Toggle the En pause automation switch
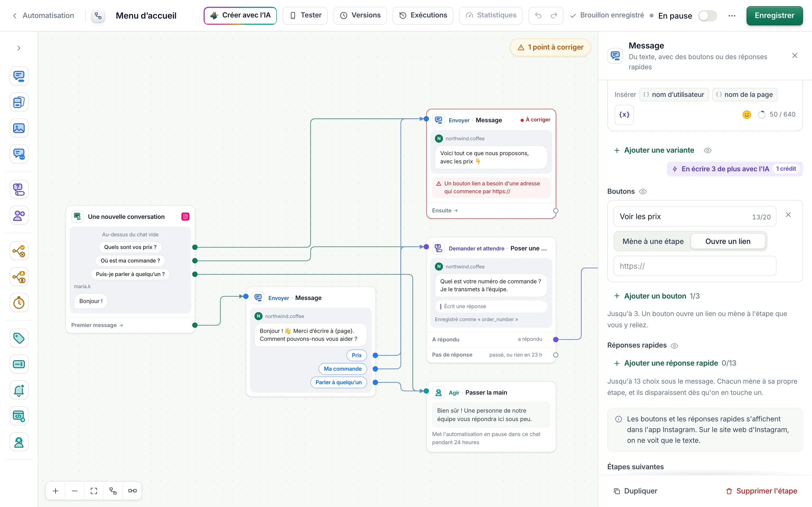Image resolution: width=812 pixels, height=507 pixels. (707, 16)
